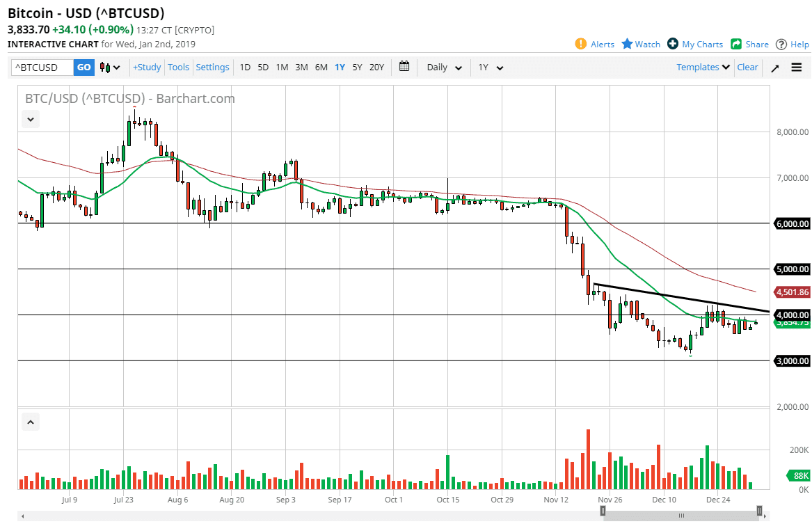Image resolution: width=812 pixels, height=524 pixels.
Task: Expand the Daily frequency dropdown
Action: (444, 68)
